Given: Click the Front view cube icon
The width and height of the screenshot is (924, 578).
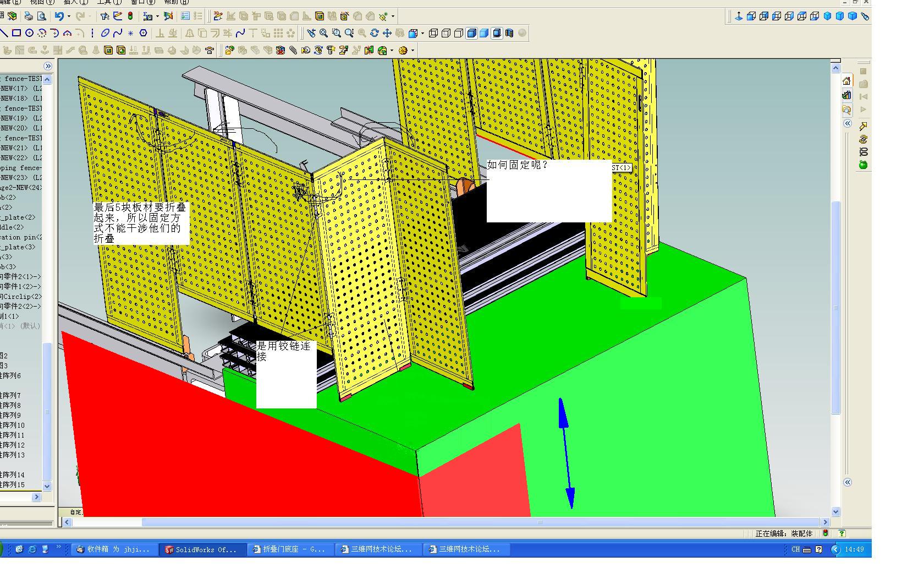Looking at the screenshot, I should point(751,17).
